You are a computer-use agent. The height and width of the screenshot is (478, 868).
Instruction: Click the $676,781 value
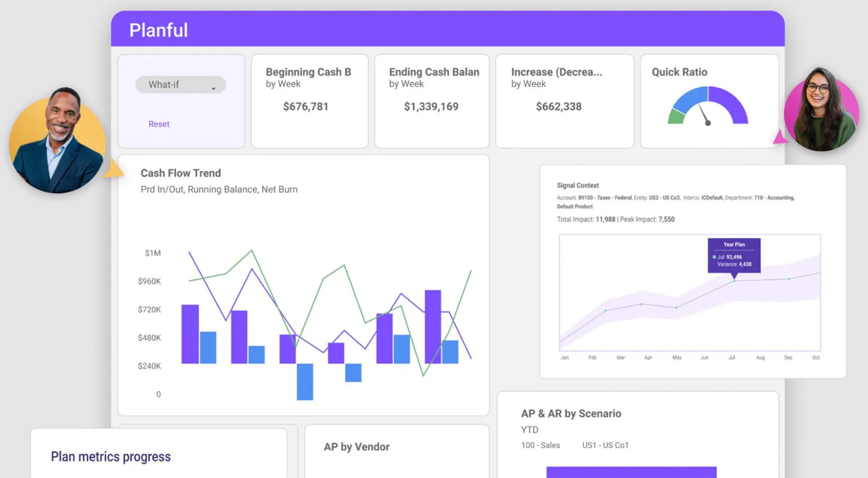306,107
